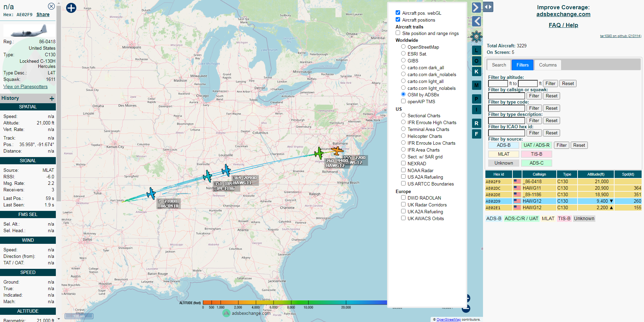
Task: Toggle the sidebar width double-arrow button
Action: 488,7
